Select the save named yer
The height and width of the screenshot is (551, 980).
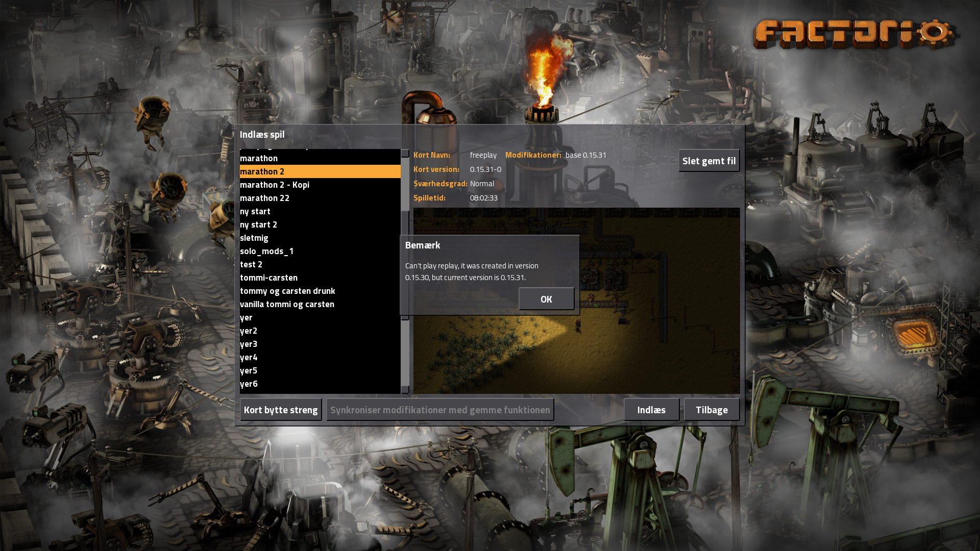coord(320,317)
